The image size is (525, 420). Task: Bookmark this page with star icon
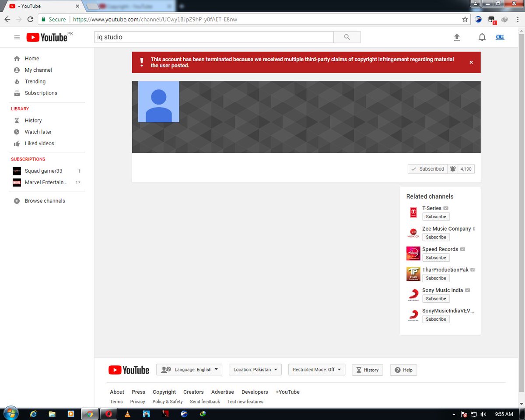point(465,19)
